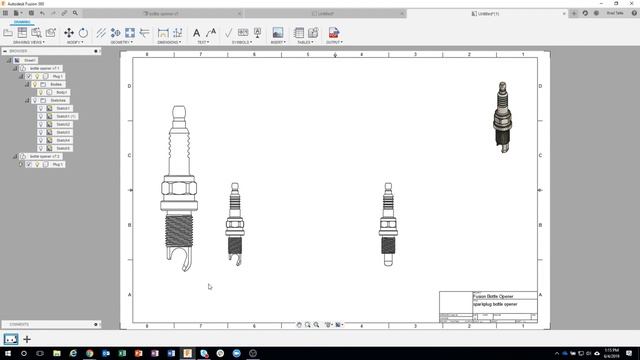Toggle Bodies folder lightbulb visibility
This screenshot has height=360, width=640.
(x=35, y=84)
